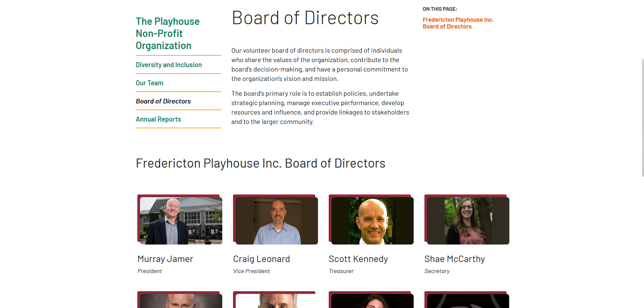Select the name Scott Kennedy
This screenshot has width=644, height=308.
(358, 259)
